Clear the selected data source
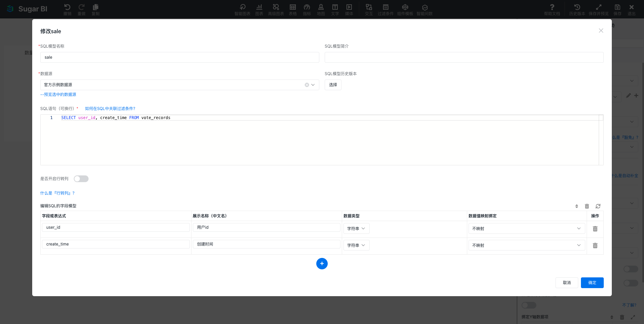The height and width of the screenshot is (324, 644). 307,85
